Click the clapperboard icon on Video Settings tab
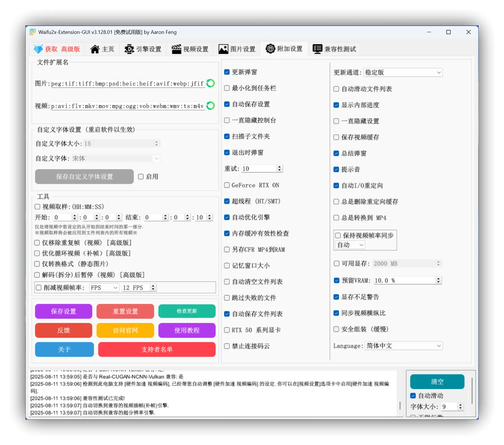504x445 pixels. click(x=176, y=49)
